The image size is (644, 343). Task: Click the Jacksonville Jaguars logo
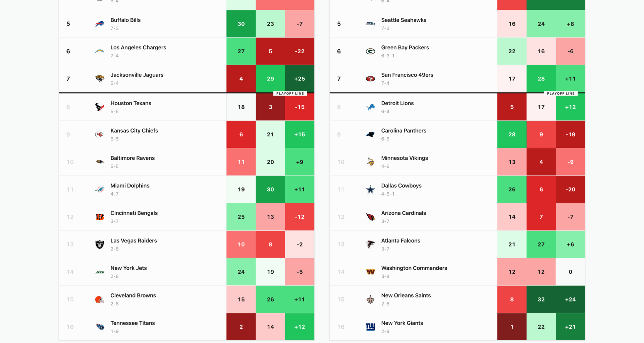click(100, 79)
